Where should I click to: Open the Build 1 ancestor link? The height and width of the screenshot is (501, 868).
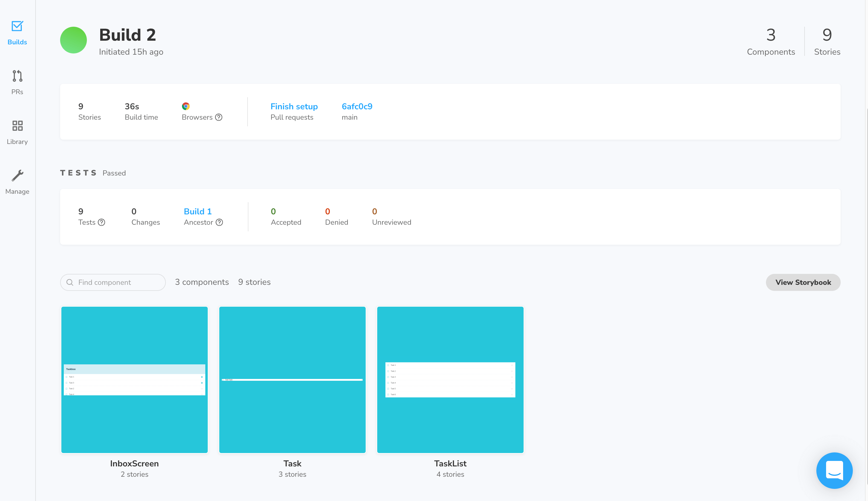click(197, 211)
